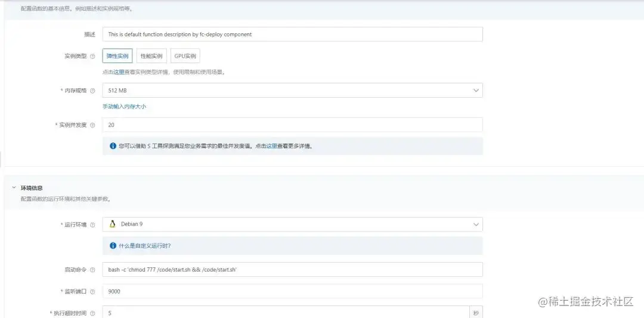The height and width of the screenshot is (318, 644).
Task: Click the help icon next to 实例类型
Action: (x=92, y=56)
